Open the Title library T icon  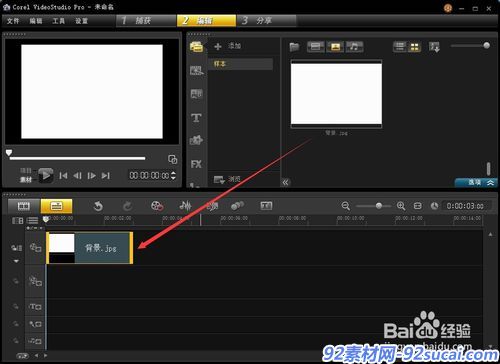(196, 117)
